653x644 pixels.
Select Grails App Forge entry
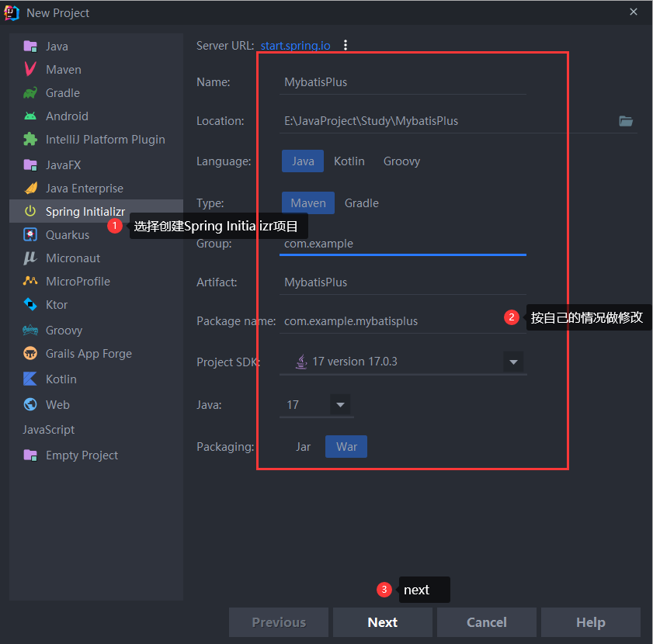coord(96,354)
